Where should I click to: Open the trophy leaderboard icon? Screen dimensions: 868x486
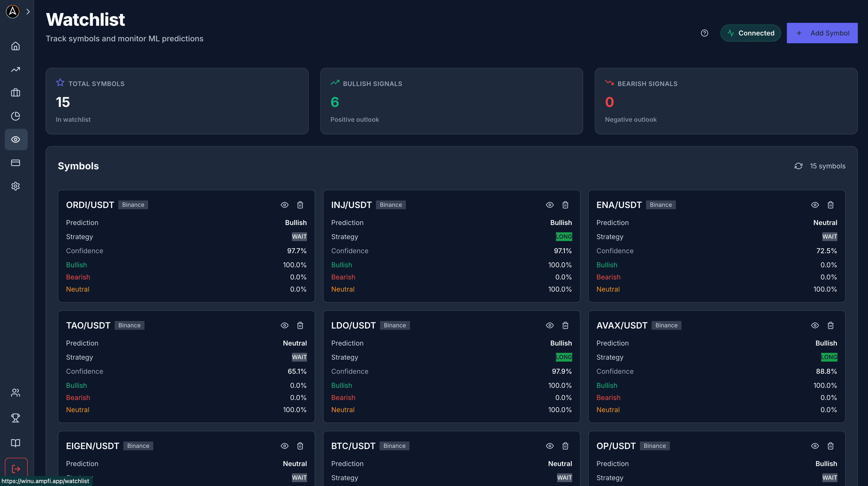click(16, 418)
